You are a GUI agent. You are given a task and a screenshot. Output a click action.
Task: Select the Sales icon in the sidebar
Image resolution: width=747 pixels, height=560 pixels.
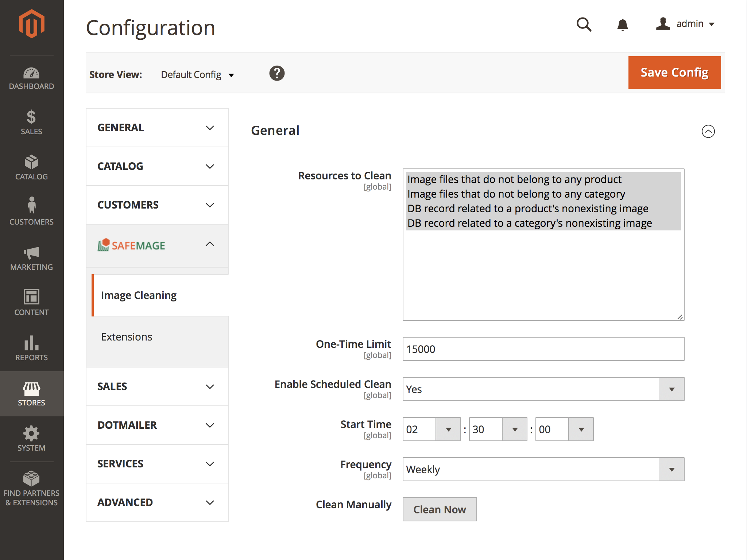point(31,122)
